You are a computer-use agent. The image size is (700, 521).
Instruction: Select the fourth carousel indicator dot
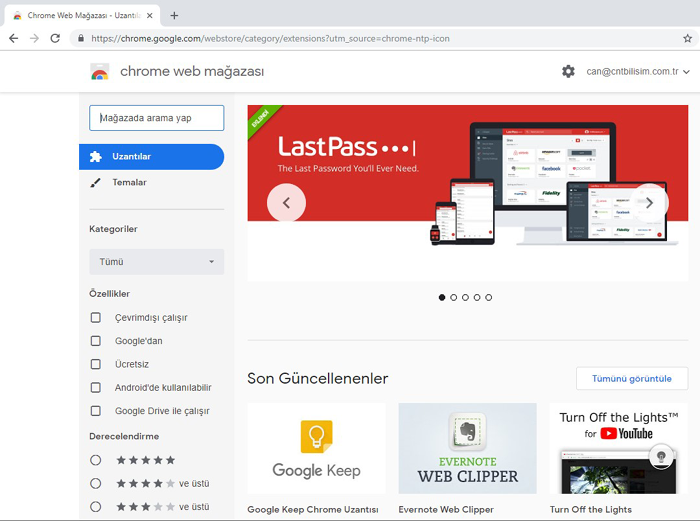(x=477, y=297)
